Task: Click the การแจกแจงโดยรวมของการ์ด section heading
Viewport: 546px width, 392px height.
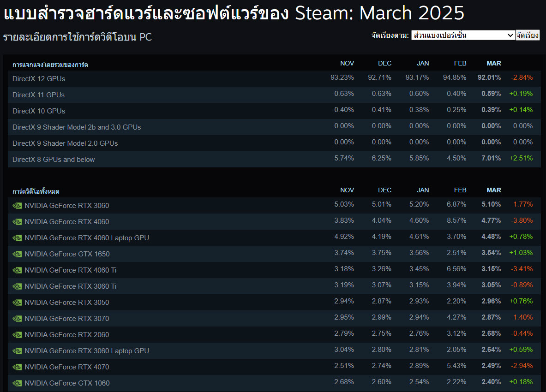Action: pos(50,65)
